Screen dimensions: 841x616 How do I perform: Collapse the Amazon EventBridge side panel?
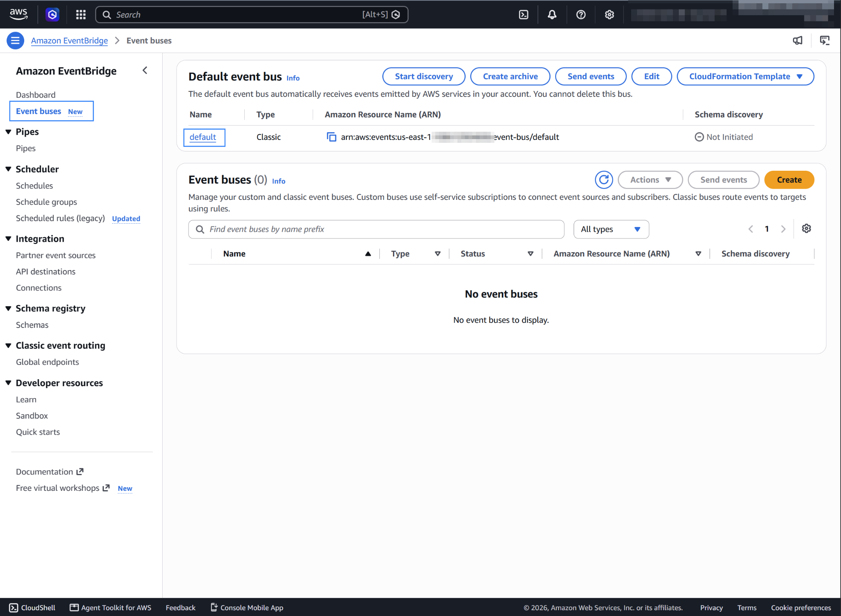click(145, 71)
